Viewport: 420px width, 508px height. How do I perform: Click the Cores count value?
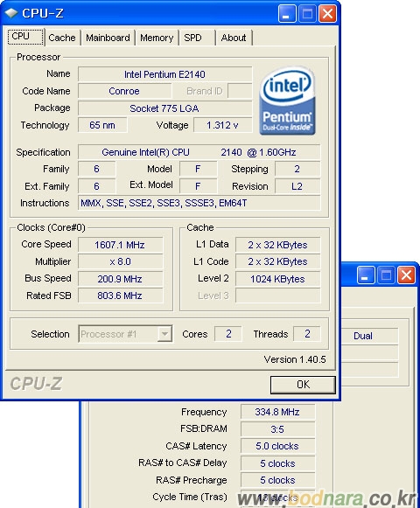click(x=228, y=334)
